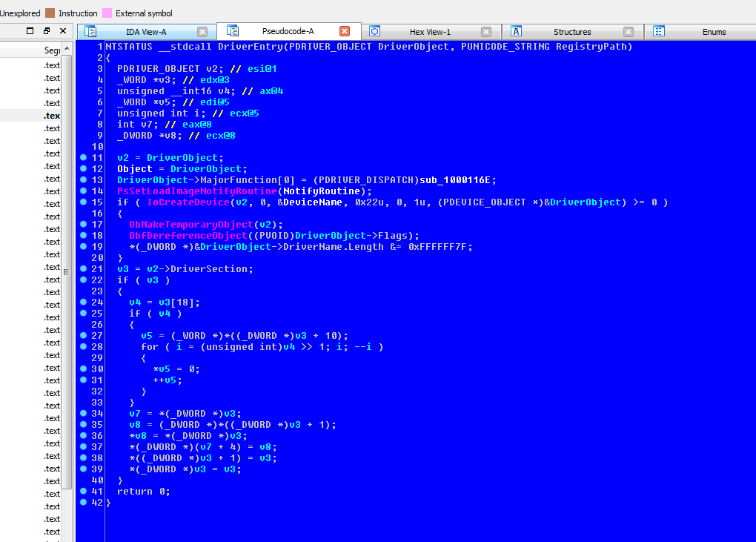Toggle the blue dot marker on line 34
756x542 pixels.
pyautogui.click(x=82, y=413)
